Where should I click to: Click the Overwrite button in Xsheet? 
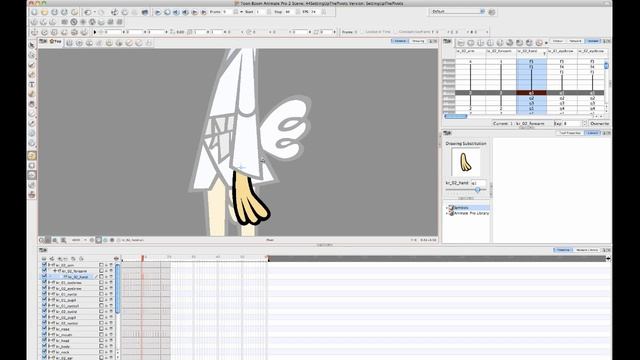tap(599, 123)
